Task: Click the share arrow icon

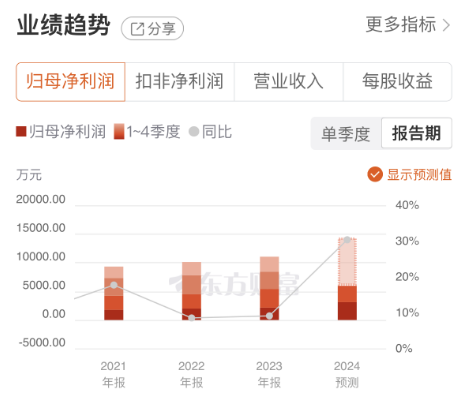Action: tap(137, 29)
